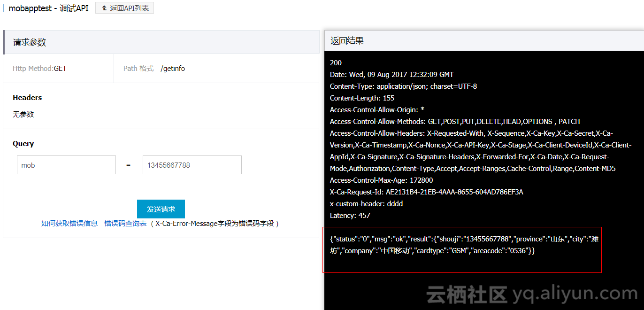
Task: Open the 错误码查询表 link
Action: pyautogui.click(x=125, y=224)
